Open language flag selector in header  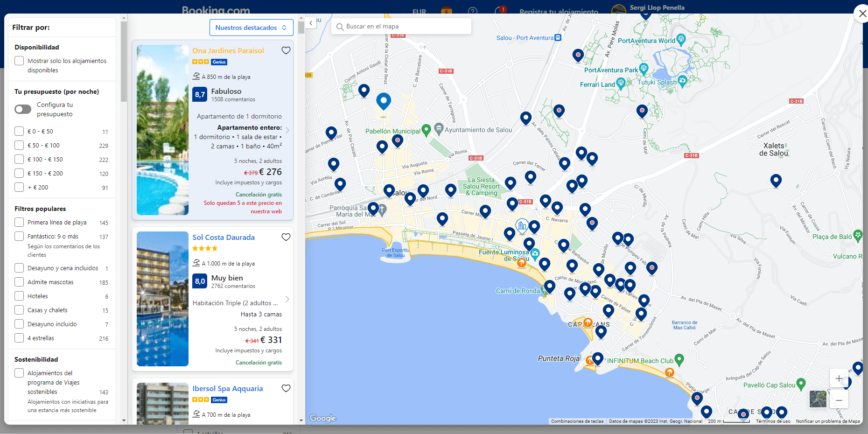click(447, 11)
